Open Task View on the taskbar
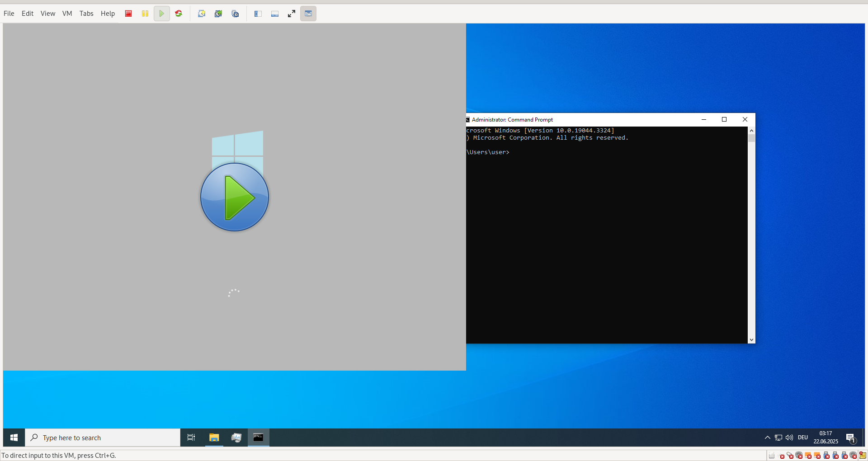 click(x=191, y=437)
